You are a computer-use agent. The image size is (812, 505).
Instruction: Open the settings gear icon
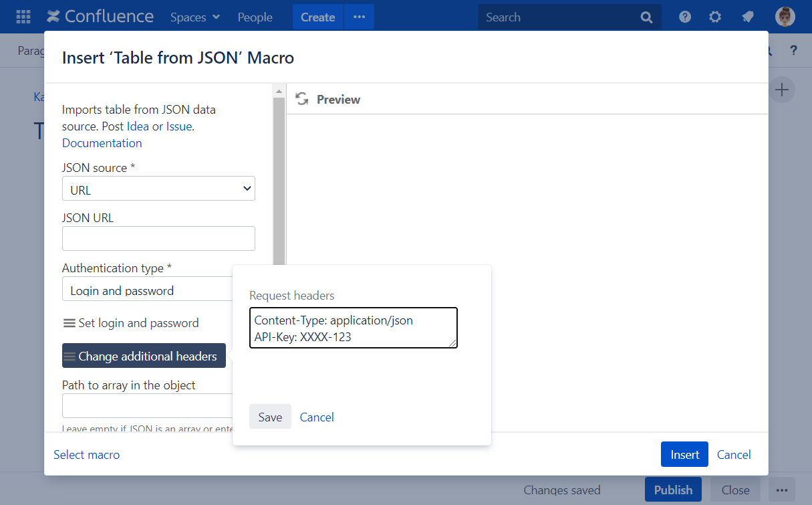coord(715,17)
